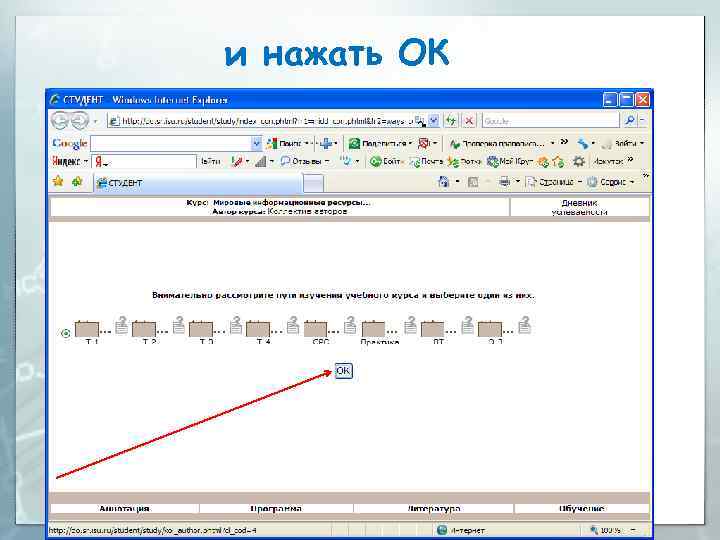Click the Home icon in the command bar

pos(443,182)
